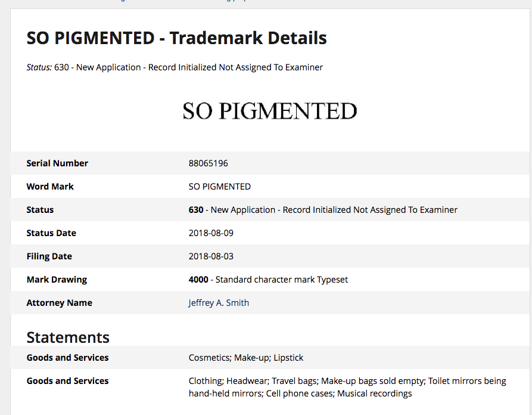Click the bold 630 status code

coord(196,210)
